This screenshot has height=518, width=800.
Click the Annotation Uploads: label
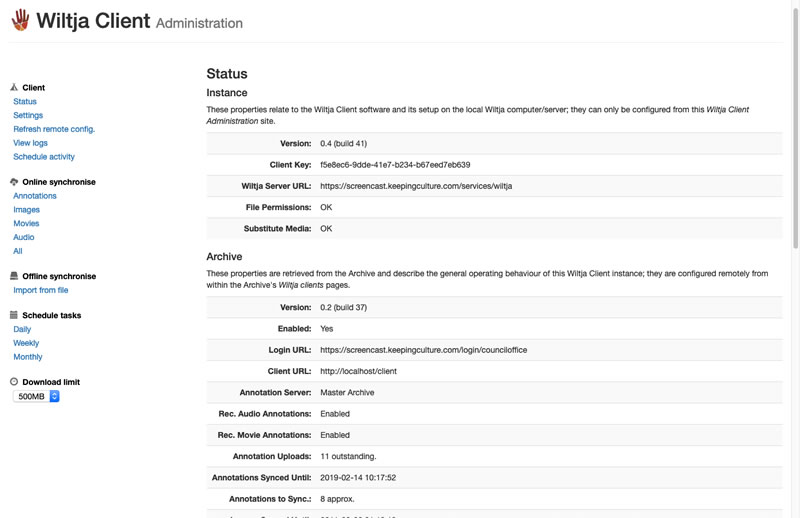272,456
